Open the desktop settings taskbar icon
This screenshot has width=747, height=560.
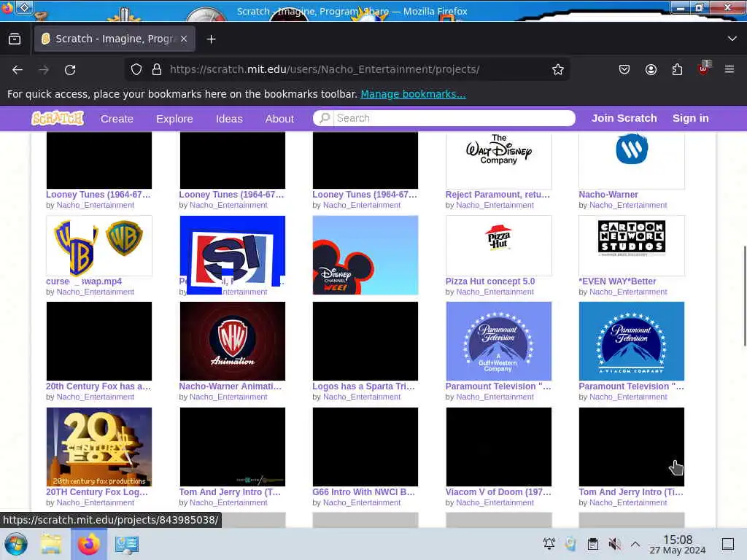pyautogui.click(x=126, y=544)
